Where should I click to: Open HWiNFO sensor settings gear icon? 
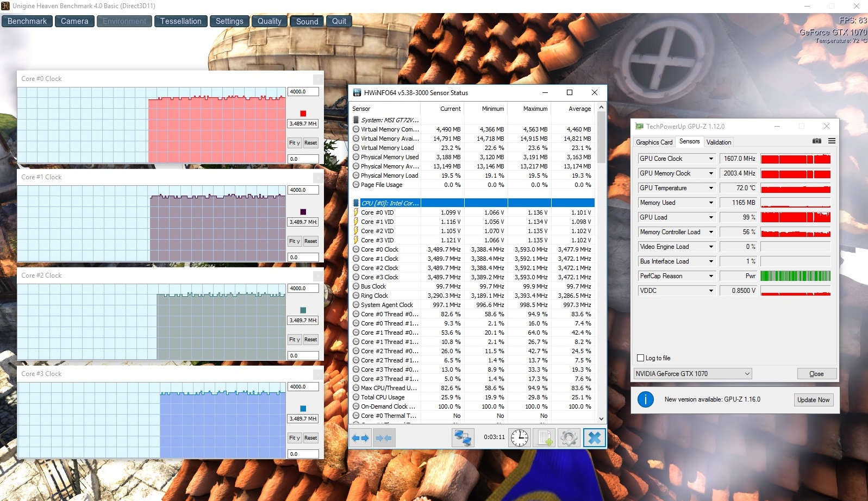(x=569, y=438)
